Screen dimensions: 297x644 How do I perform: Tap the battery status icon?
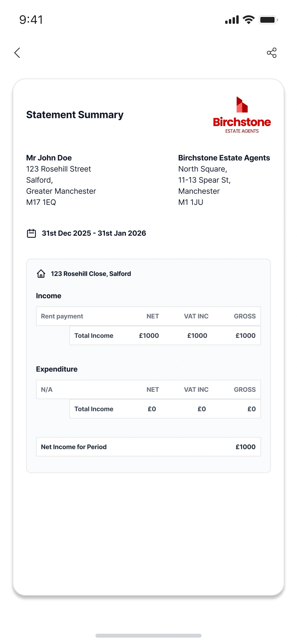coord(268,20)
